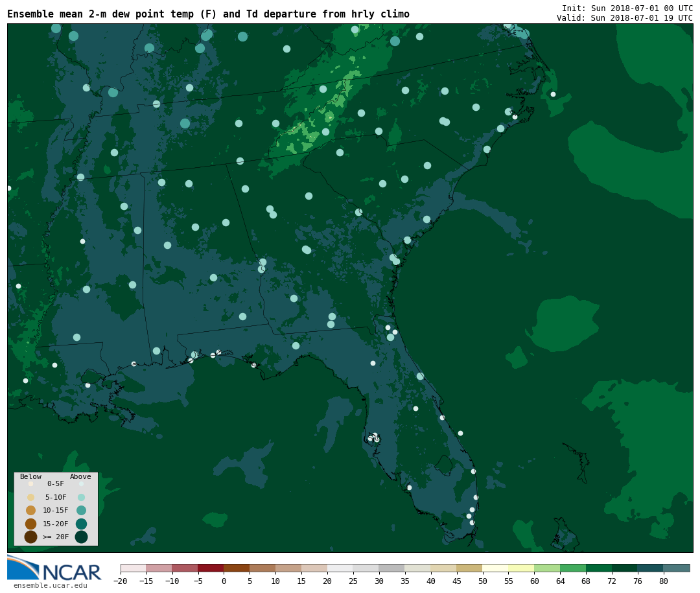Pick the pale yellow segment between 55 and 60
The width and height of the screenshot is (700, 593).
click(521, 568)
